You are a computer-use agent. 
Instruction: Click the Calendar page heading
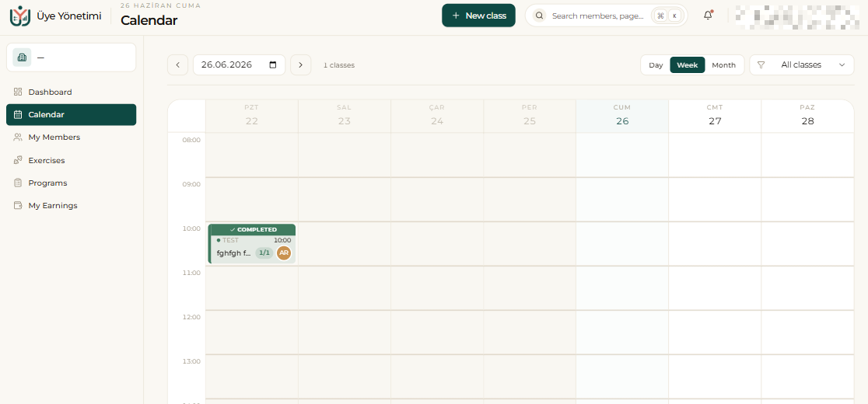[x=149, y=20]
